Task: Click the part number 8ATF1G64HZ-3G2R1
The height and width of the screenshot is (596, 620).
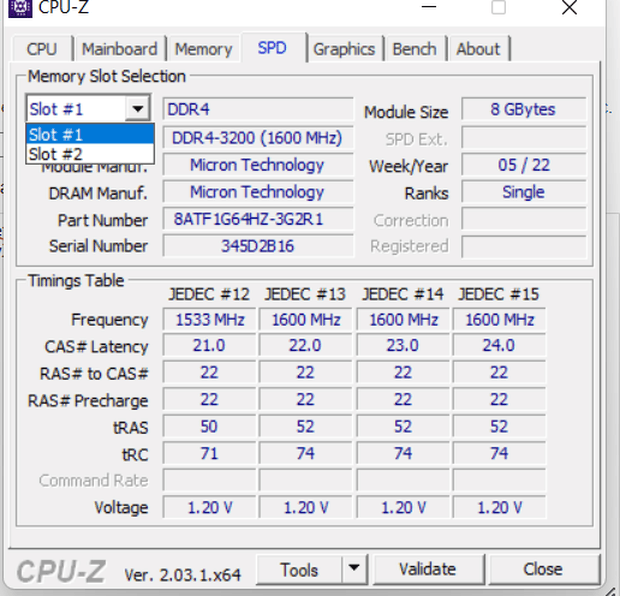Action: 258,219
